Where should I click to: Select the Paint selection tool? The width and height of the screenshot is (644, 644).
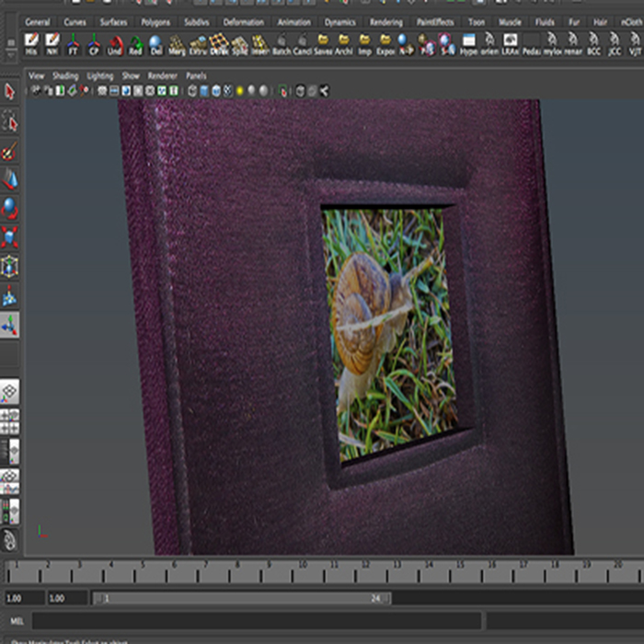pyautogui.click(x=10, y=150)
